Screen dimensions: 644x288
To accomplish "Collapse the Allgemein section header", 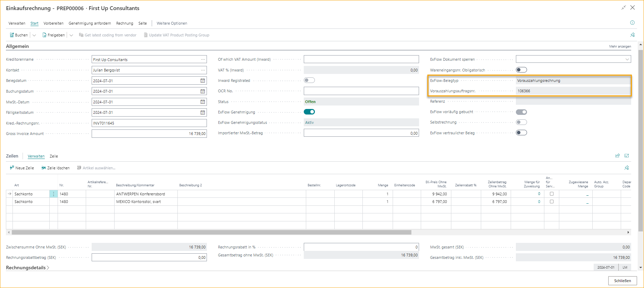I will [x=17, y=46].
